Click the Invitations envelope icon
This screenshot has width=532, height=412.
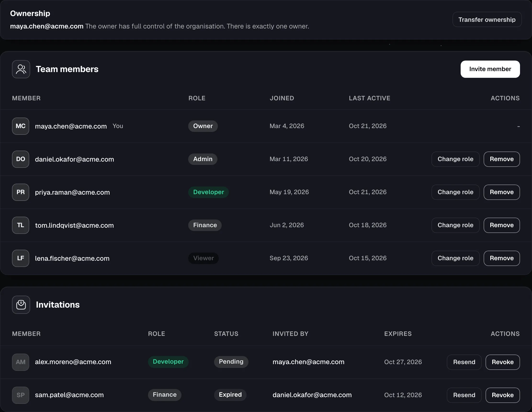[21, 305]
